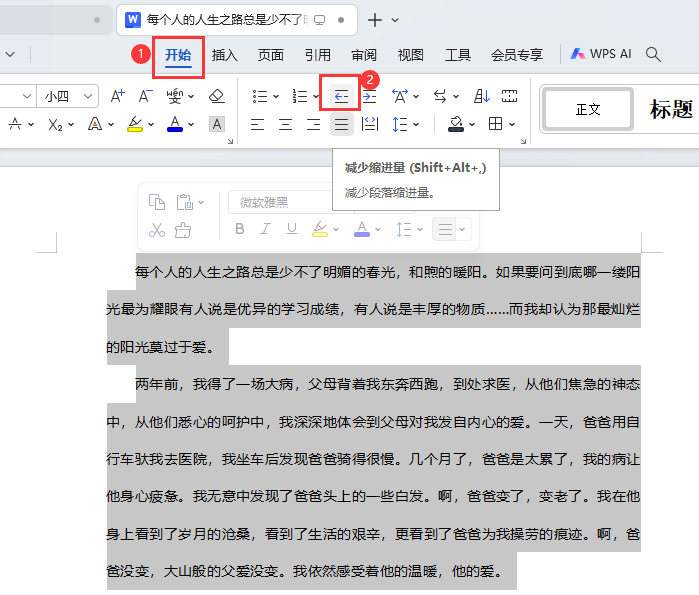Apply blue font color in ribbon
699x595 pixels.
[x=175, y=124]
